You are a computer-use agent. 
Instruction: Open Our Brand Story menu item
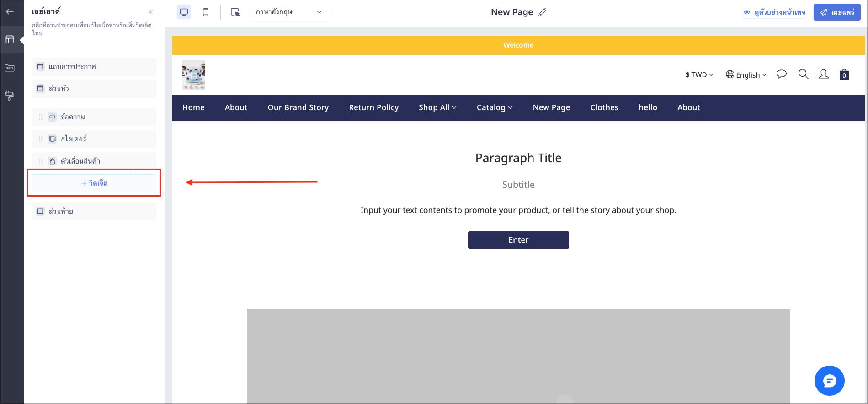[298, 108]
